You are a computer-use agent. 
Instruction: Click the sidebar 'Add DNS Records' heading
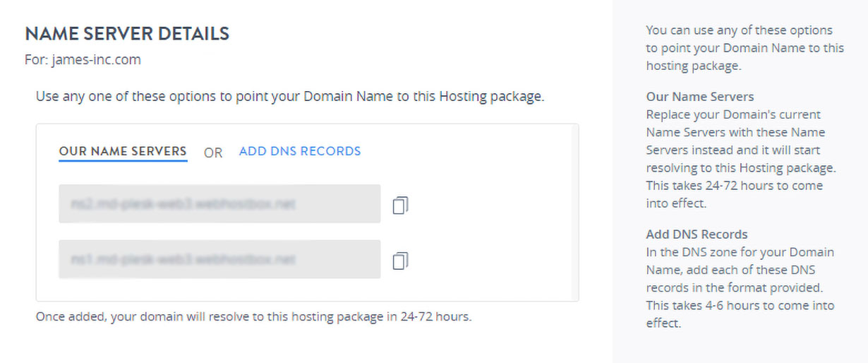pos(697,234)
